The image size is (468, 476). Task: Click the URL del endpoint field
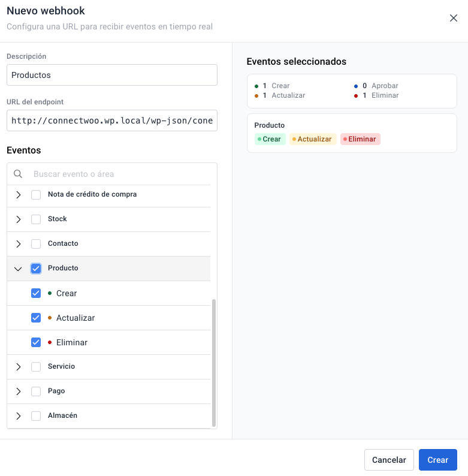click(x=112, y=120)
